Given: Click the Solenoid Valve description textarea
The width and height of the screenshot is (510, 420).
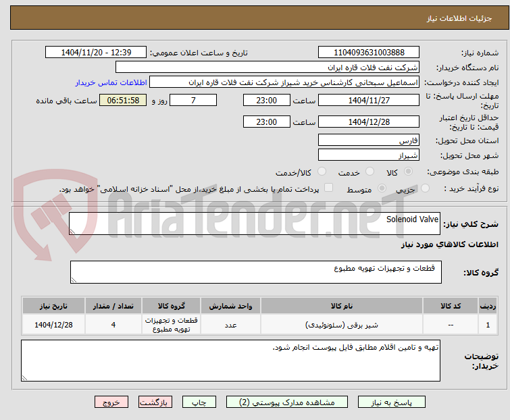Looking at the screenshot, I should [x=255, y=224].
